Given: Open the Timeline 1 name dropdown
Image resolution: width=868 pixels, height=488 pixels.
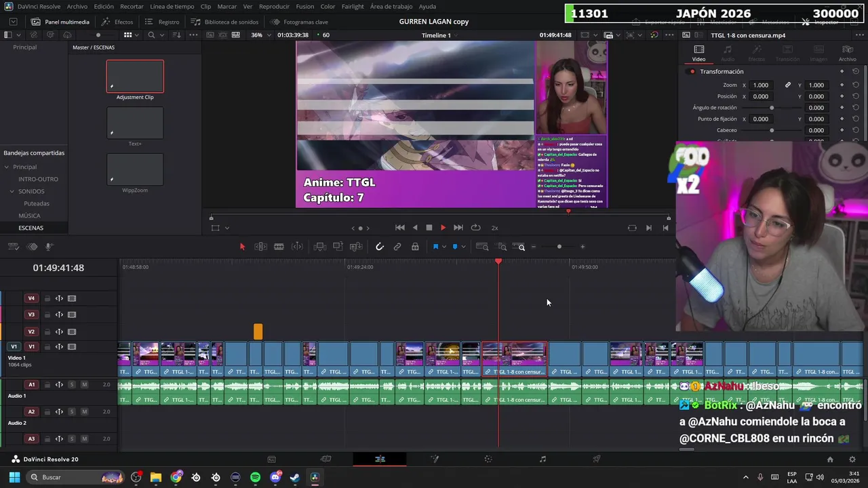Looking at the screenshot, I should coord(440,35).
